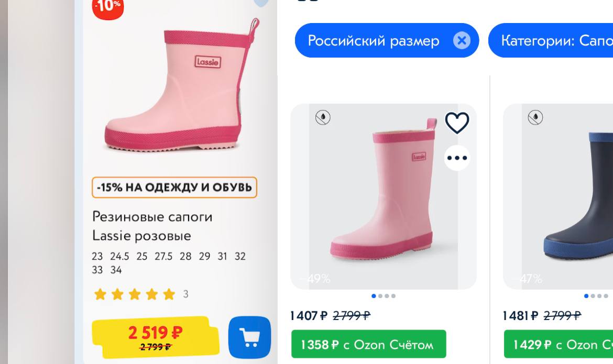Click the -15% НА ОДЕЖДУ И ОБУВЬ promo label
The width and height of the screenshot is (613, 364).
point(174,187)
